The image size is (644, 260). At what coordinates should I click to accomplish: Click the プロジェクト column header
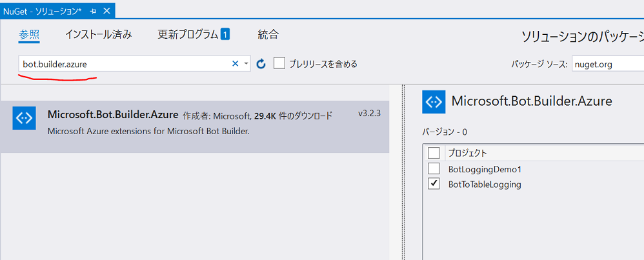tap(467, 153)
